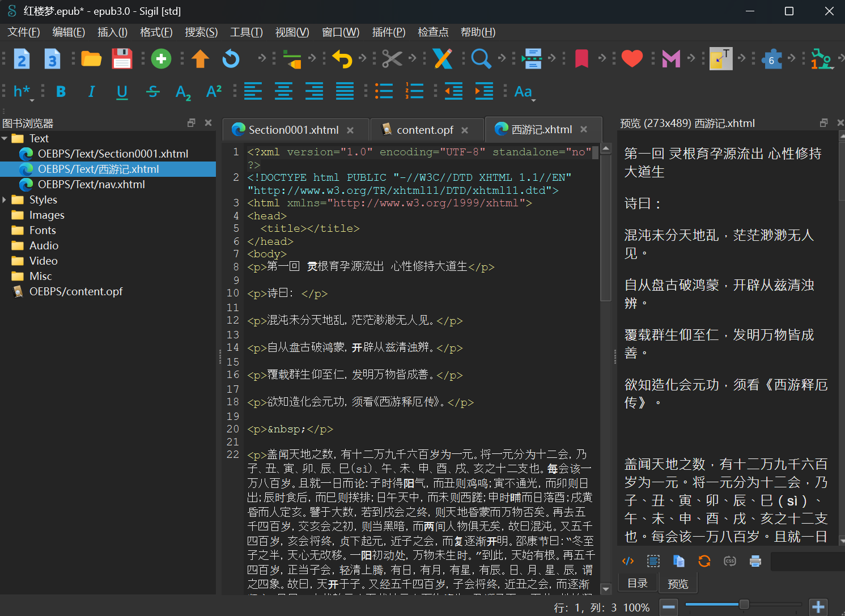The width and height of the screenshot is (845, 616).
Task: Click the preview CSS icon
Action: (x=730, y=561)
